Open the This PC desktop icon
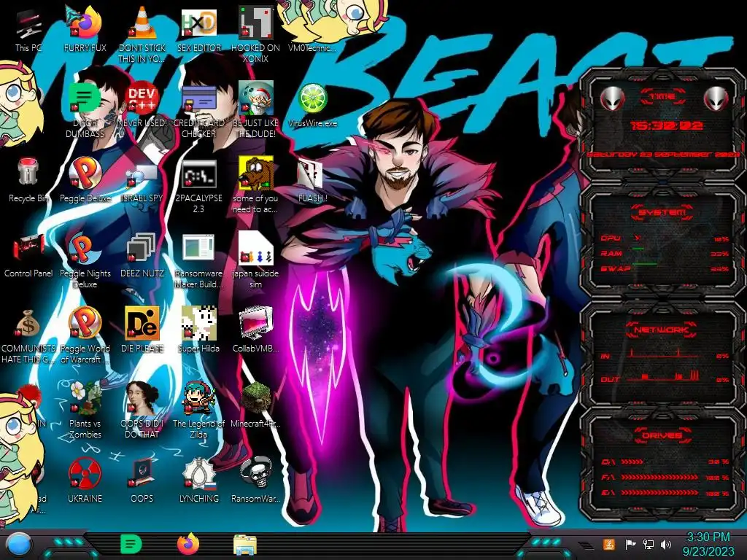 point(28,29)
